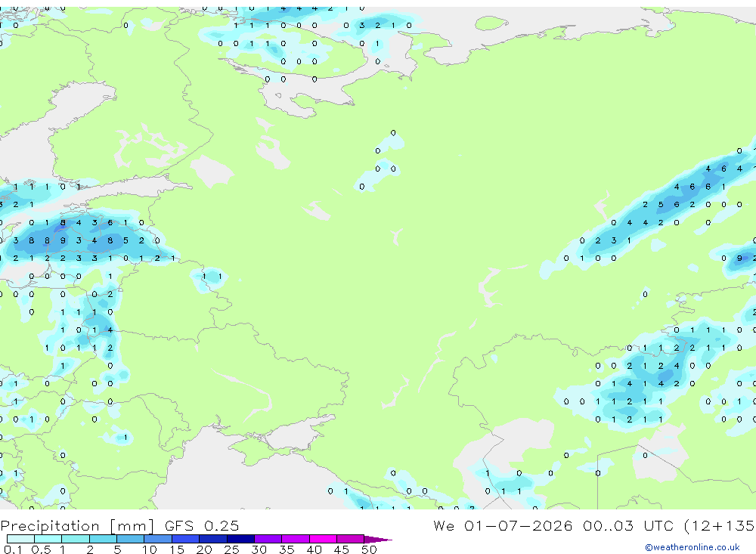This screenshot has width=756, height=554.
Task: Click the '45' legend scale label
Action: point(342,549)
